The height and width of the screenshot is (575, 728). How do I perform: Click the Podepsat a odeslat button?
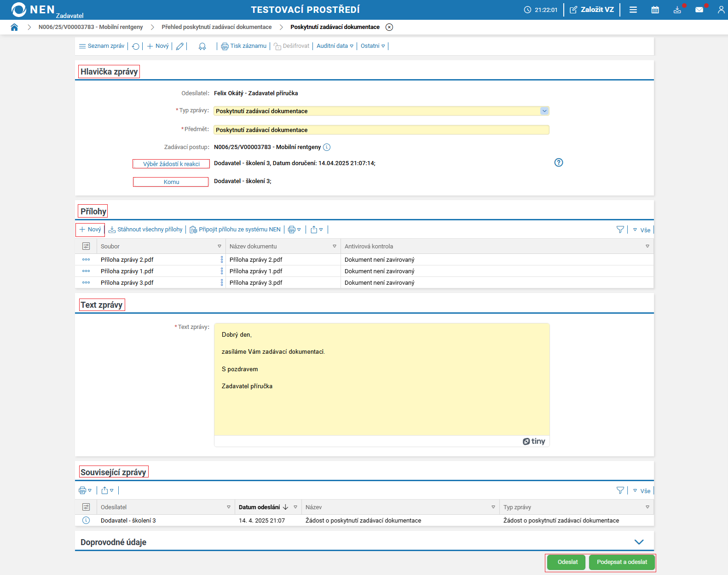(622, 562)
